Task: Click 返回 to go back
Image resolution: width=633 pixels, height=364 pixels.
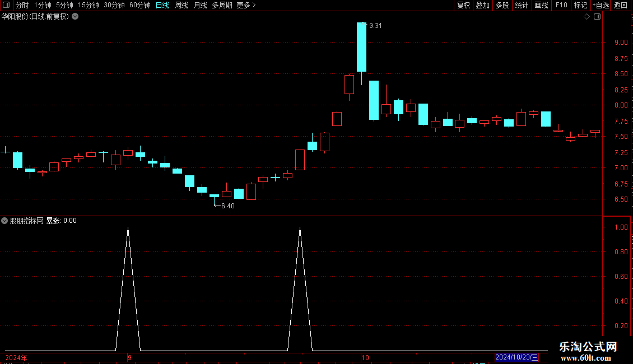Action: coord(621,5)
